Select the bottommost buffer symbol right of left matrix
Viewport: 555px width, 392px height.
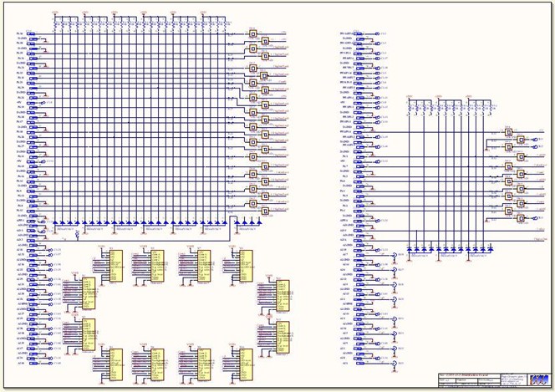(266, 211)
